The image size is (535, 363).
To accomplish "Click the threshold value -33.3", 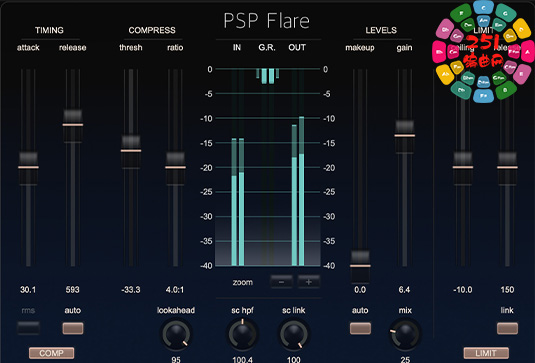I will [131, 290].
